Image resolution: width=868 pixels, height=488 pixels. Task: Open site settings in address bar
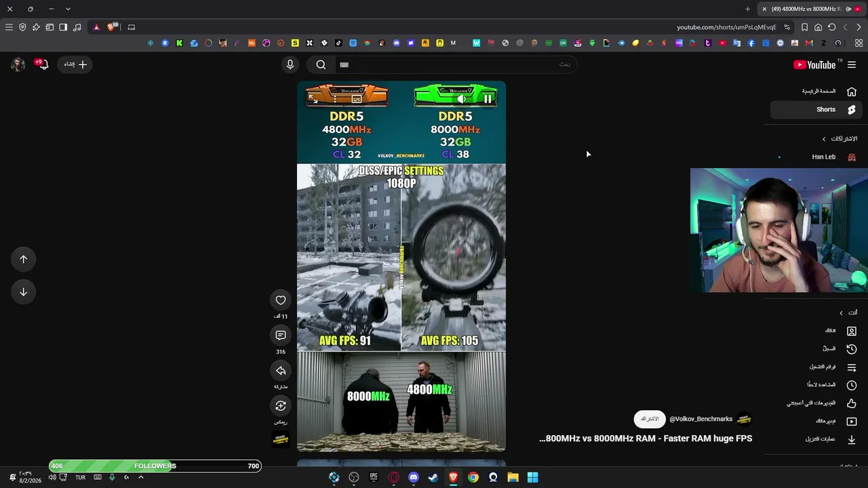coord(787,27)
